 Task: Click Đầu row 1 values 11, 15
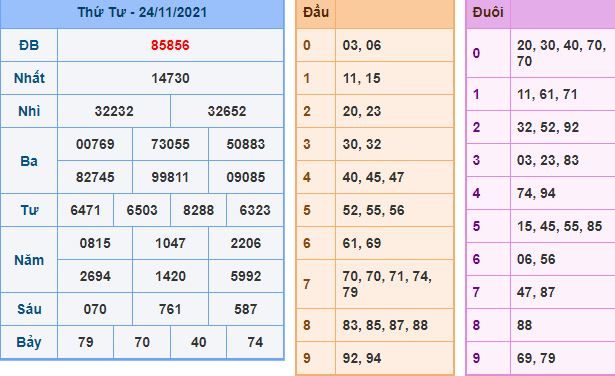coord(362,78)
